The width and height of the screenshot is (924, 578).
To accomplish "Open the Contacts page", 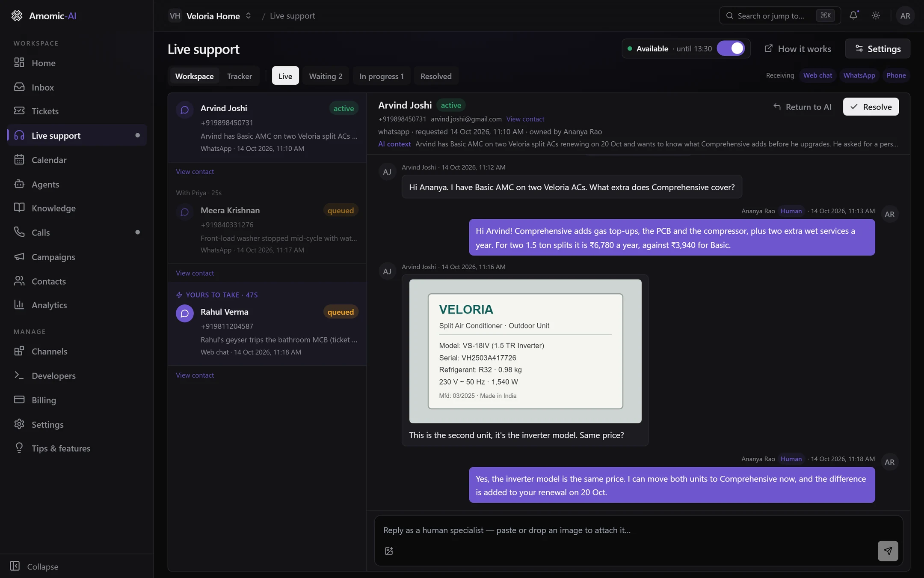I will pos(77,281).
